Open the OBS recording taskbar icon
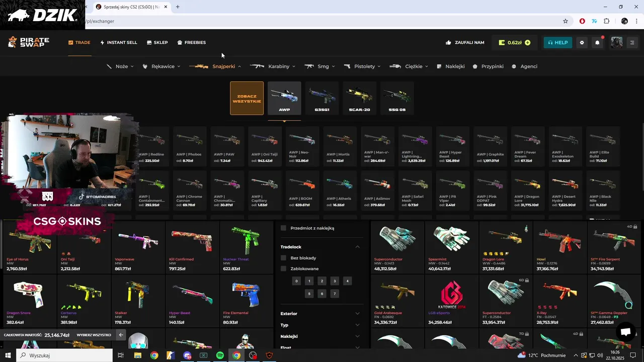The width and height of the screenshot is (644, 362). pyautogui.click(x=253, y=355)
